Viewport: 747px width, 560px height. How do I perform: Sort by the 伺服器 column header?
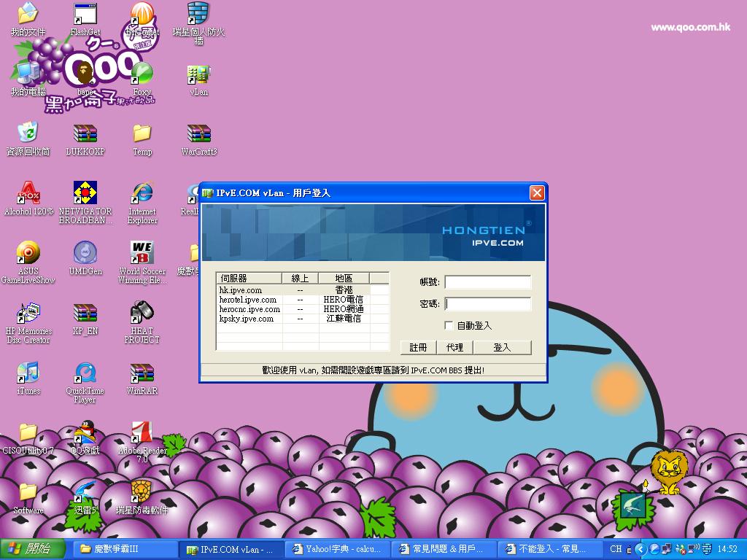click(x=249, y=278)
